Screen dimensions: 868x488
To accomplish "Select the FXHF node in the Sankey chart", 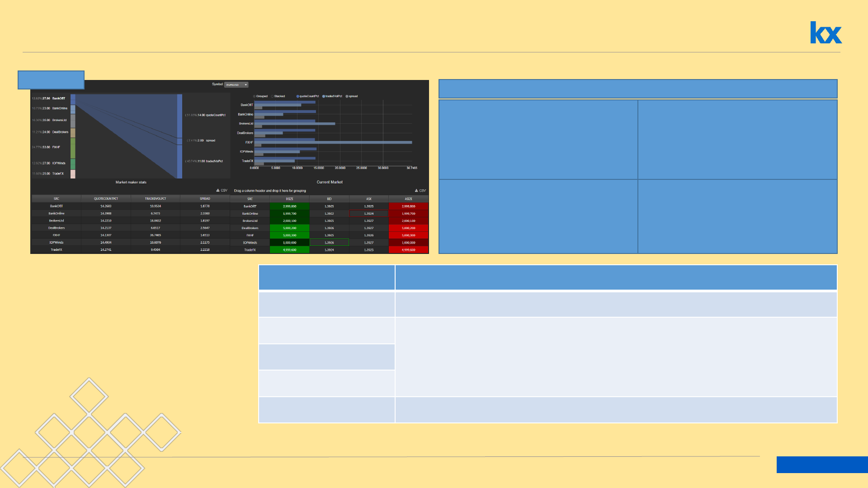I will tap(73, 148).
